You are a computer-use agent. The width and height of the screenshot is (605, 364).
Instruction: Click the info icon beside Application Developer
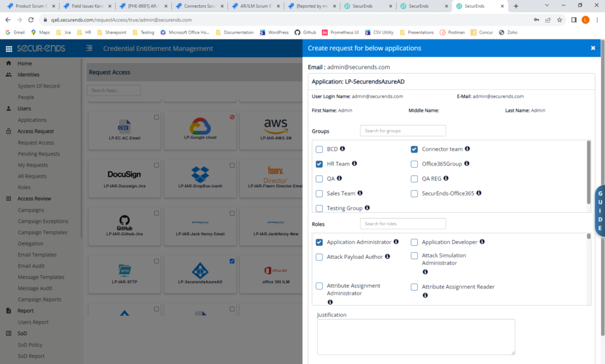pos(482,242)
